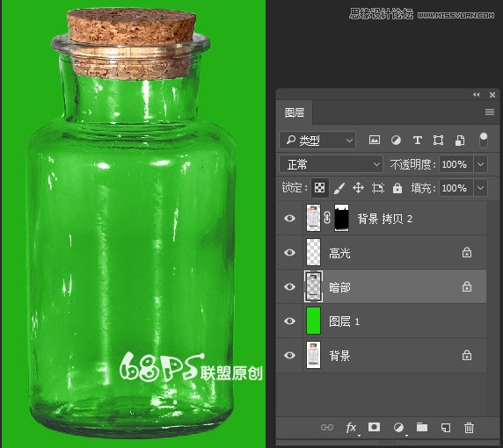Create new fill or adjustment layer
This screenshot has width=503, height=448.
398,427
